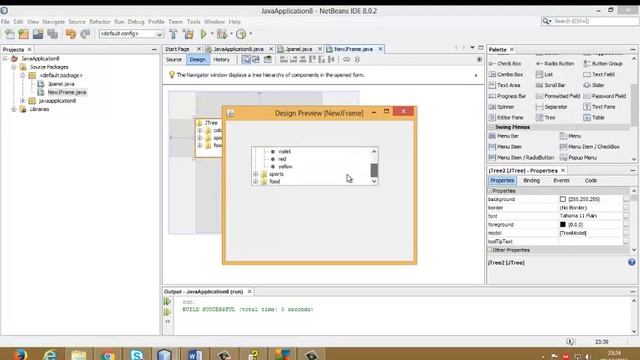
Task: Expand the sports node in the preview tree
Action: point(256,174)
